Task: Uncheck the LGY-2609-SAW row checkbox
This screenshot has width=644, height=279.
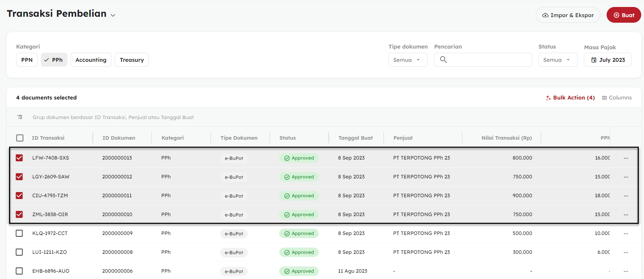Action: point(19,177)
